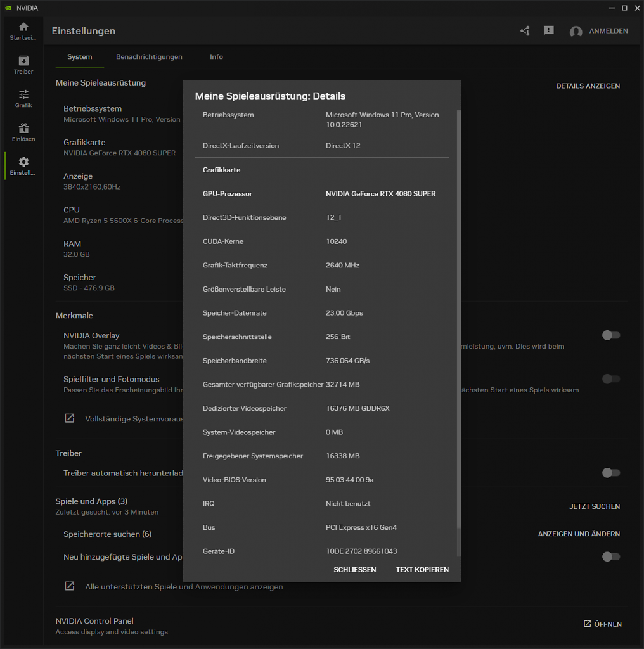
Task: Click the RAM value 32.0 GB
Action: click(77, 255)
